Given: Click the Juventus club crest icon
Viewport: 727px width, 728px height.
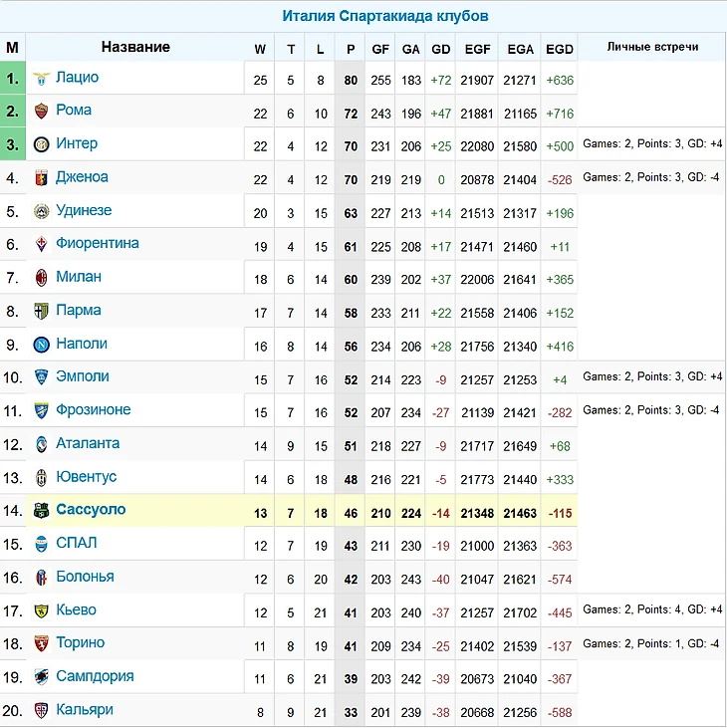Looking at the screenshot, I should click(x=42, y=477).
